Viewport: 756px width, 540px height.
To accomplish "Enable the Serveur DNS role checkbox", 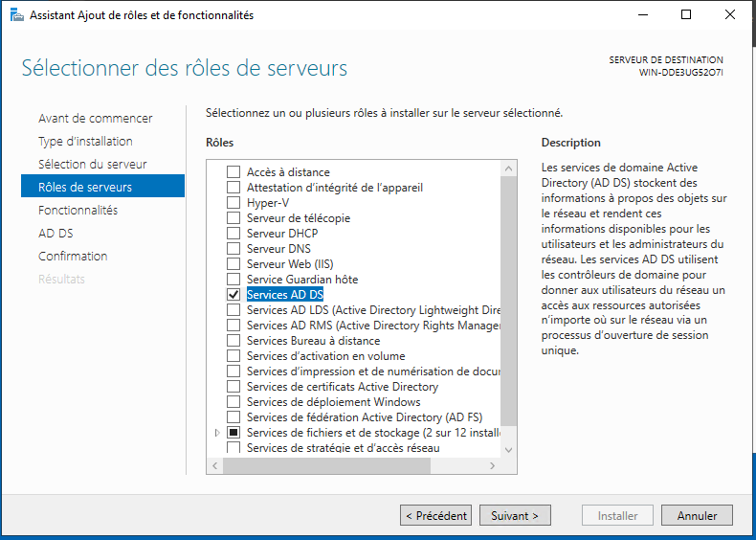I will [x=233, y=249].
